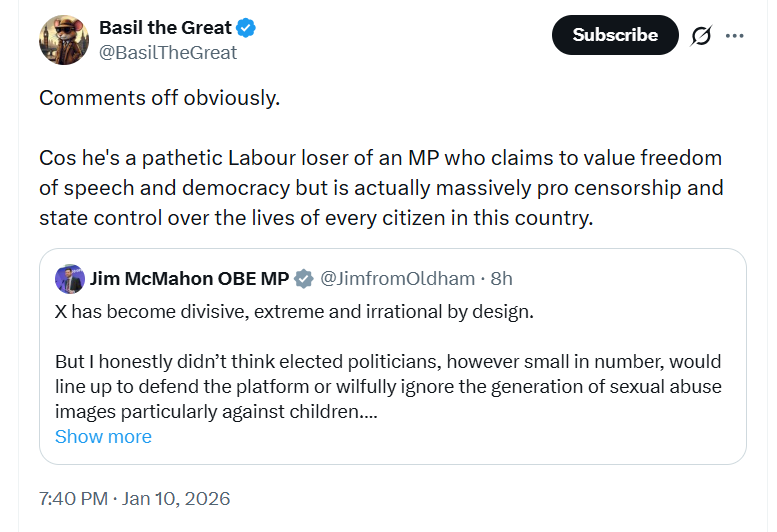The width and height of the screenshot is (777, 532).
Task: Open the quoted post's 8h timestamp
Action: [x=501, y=278]
